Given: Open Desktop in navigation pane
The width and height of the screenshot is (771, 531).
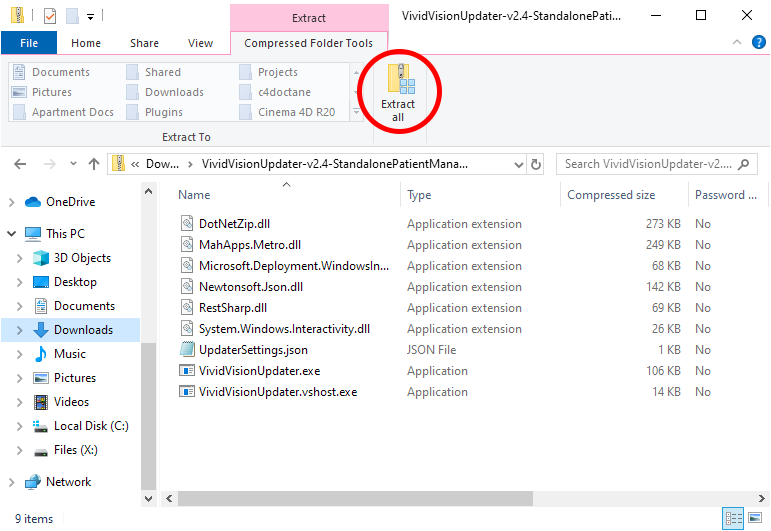Looking at the screenshot, I should (64, 282).
